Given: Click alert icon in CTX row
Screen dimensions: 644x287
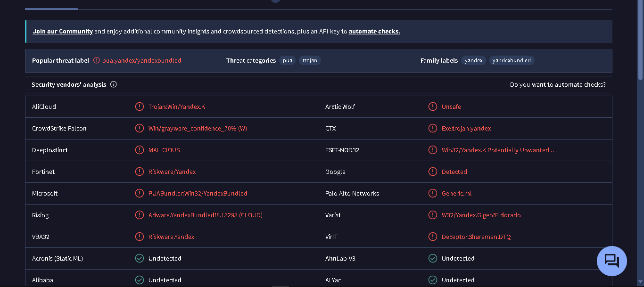Looking at the screenshot, I should tap(433, 128).
